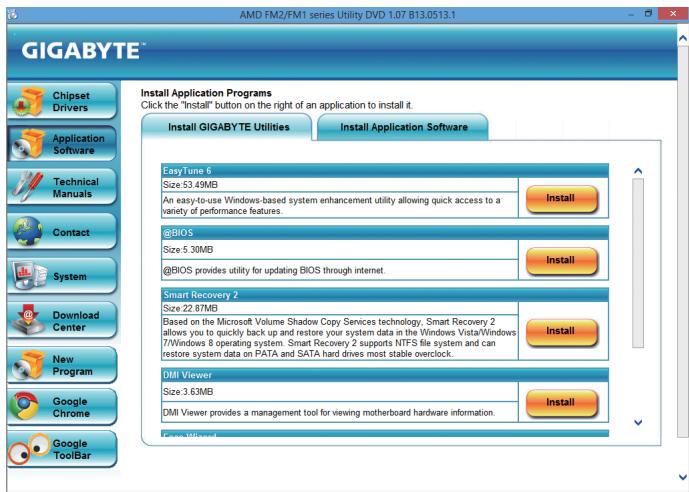Click the Download Center icon

[x=29, y=320]
